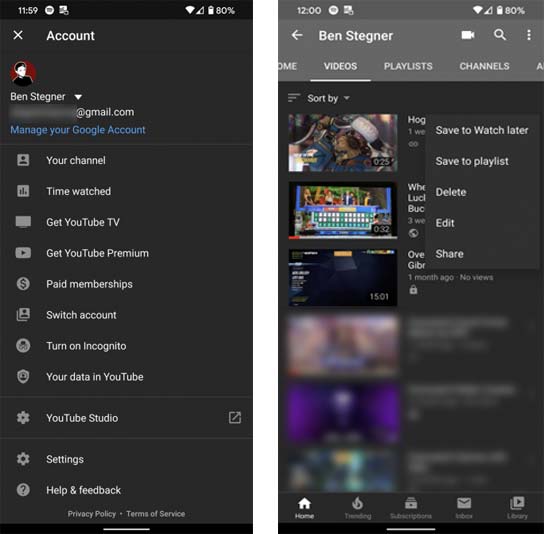Image resolution: width=544 pixels, height=534 pixels.
Task: Open the 0:32 game show video thumbnail
Action: click(343, 211)
